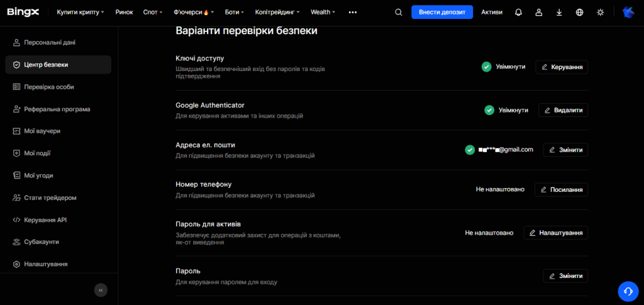
Task: Select Перевірка особи in sidebar
Action: (58, 87)
